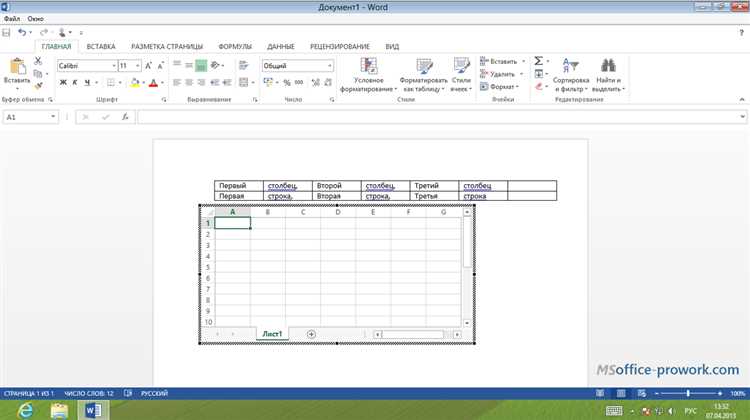Toggle the highlighted middle align button
The image size is (750, 420).
tap(201, 66)
